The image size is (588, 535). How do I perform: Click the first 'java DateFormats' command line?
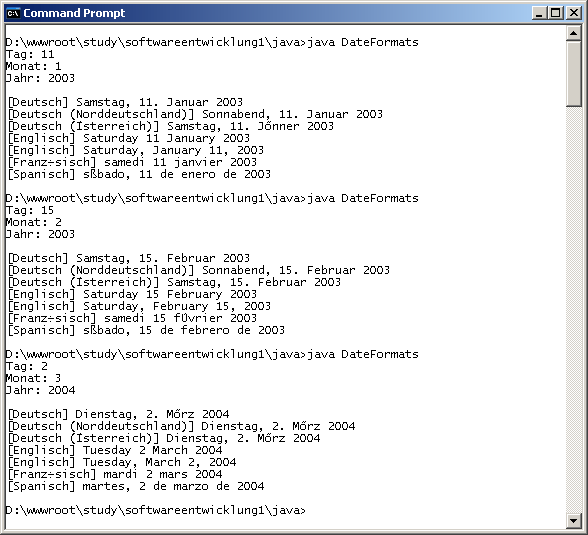click(212, 42)
